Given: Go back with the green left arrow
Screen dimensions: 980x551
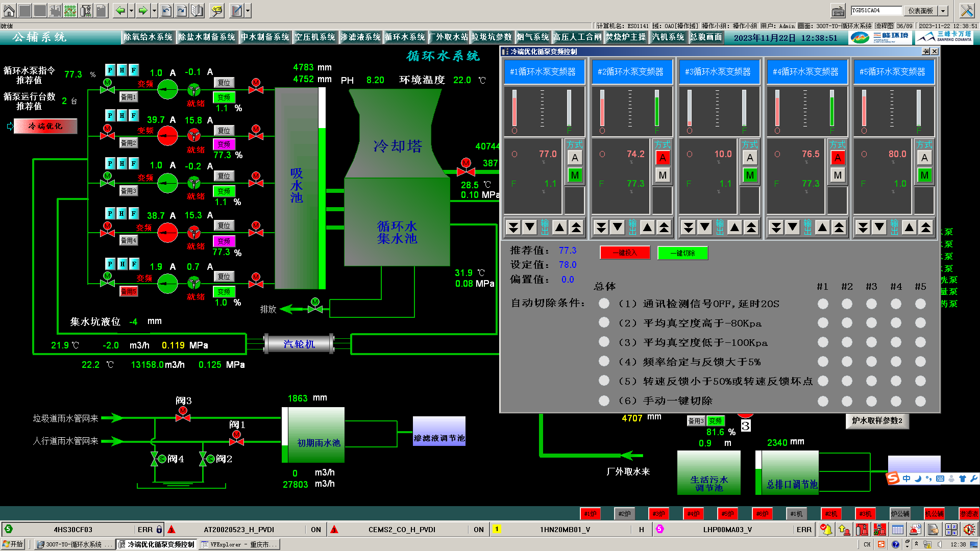Looking at the screenshot, I should click(x=120, y=10).
